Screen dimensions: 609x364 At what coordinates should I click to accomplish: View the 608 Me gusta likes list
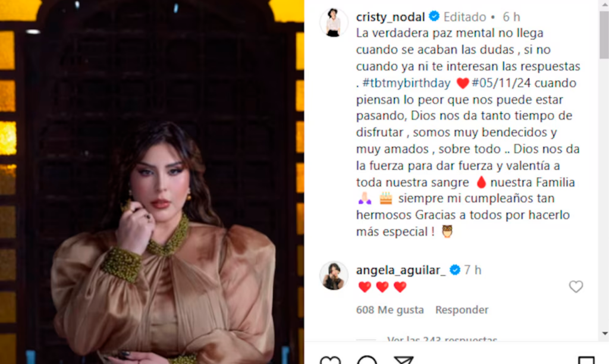coord(390,310)
